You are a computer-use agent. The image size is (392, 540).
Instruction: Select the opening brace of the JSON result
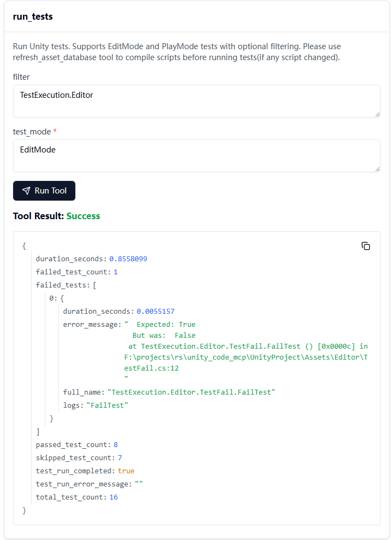point(23,246)
